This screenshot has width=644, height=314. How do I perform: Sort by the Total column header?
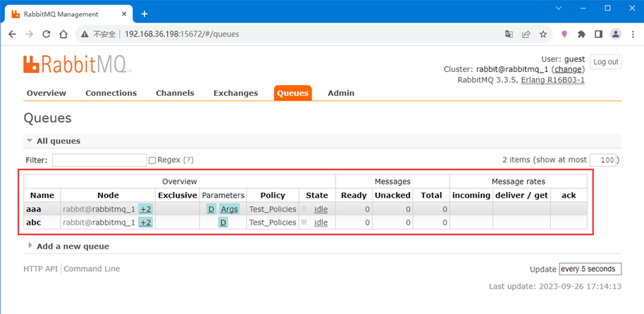pos(431,196)
